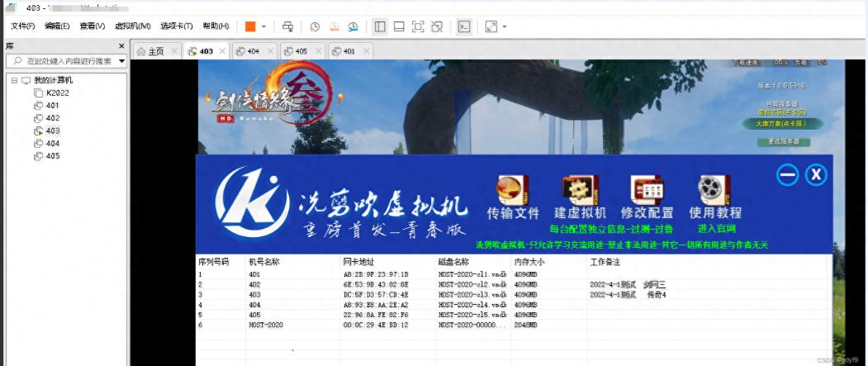The image size is (868, 366).
Task: Select the 2048MB memory cell
Action: (525, 325)
